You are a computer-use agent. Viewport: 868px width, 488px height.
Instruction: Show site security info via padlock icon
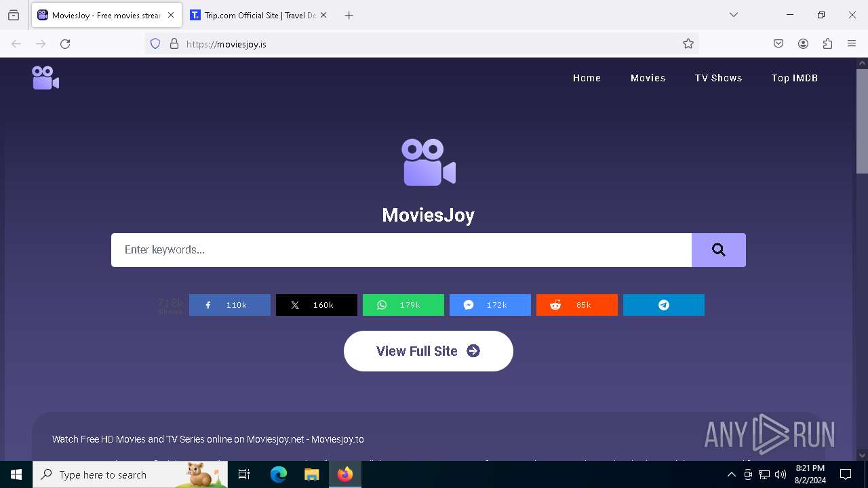coord(174,44)
